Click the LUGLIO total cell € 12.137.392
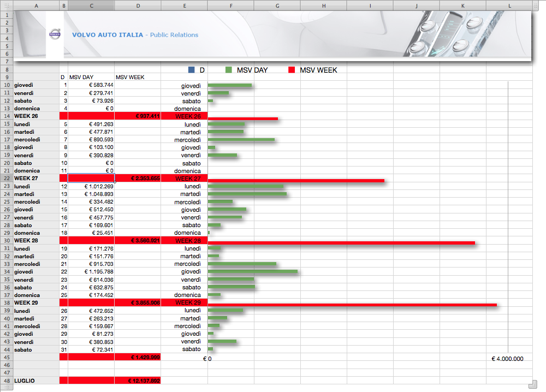Viewport: 546px width, 392px height. pos(138,381)
